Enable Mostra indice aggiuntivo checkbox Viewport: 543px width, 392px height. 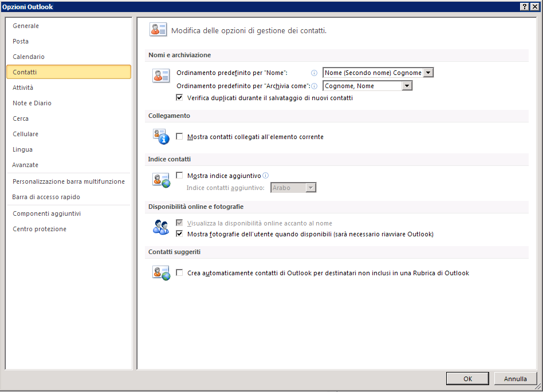tap(179, 176)
